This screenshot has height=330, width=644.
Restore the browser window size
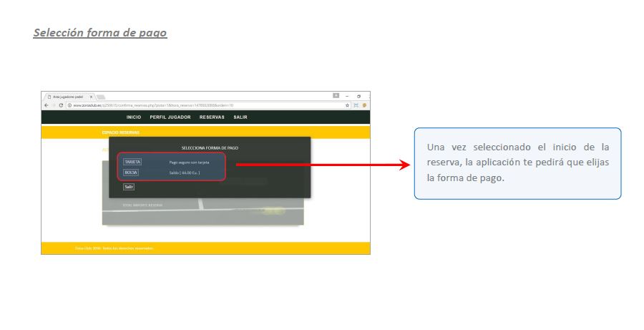coord(358,96)
